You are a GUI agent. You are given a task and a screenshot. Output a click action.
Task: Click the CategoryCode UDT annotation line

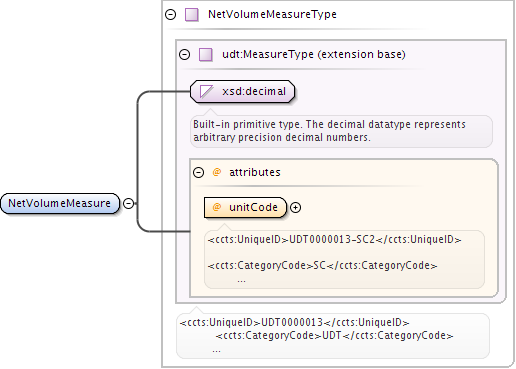click(334, 335)
